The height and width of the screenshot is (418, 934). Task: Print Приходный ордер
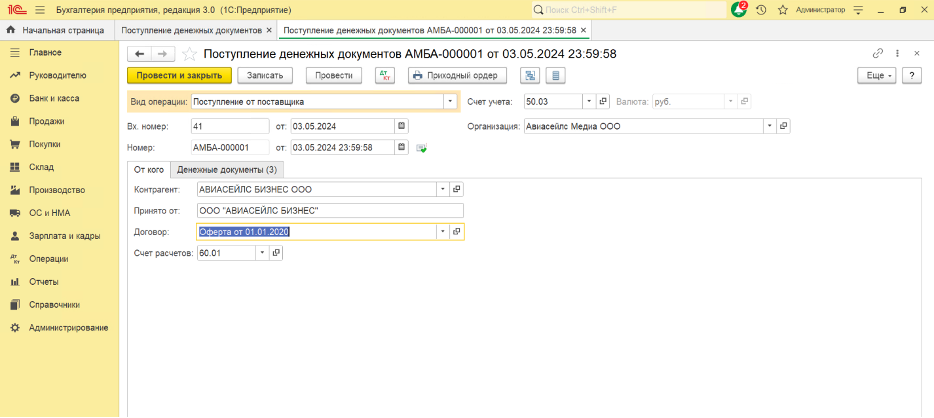457,76
